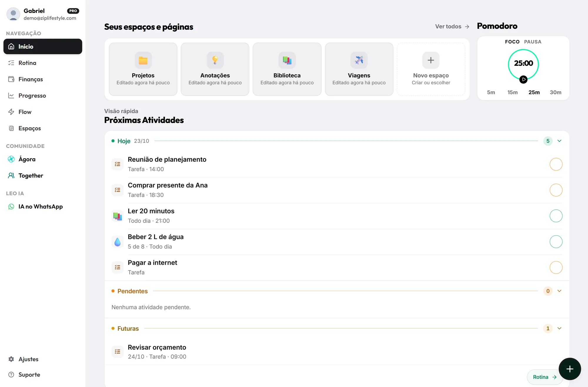
Task: Select the 25m Pomodoro duration
Action: (x=534, y=92)
